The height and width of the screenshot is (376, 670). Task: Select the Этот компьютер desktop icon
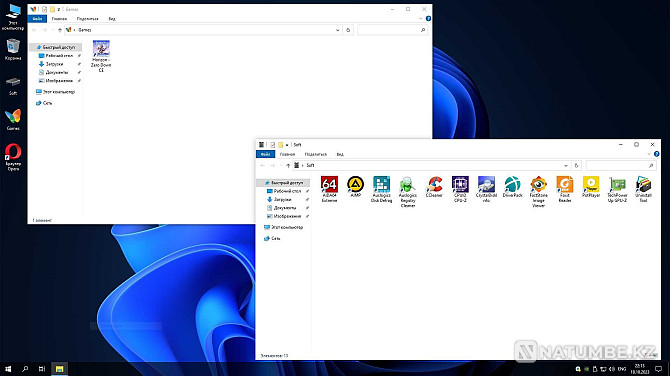click(x=13, y=17)
